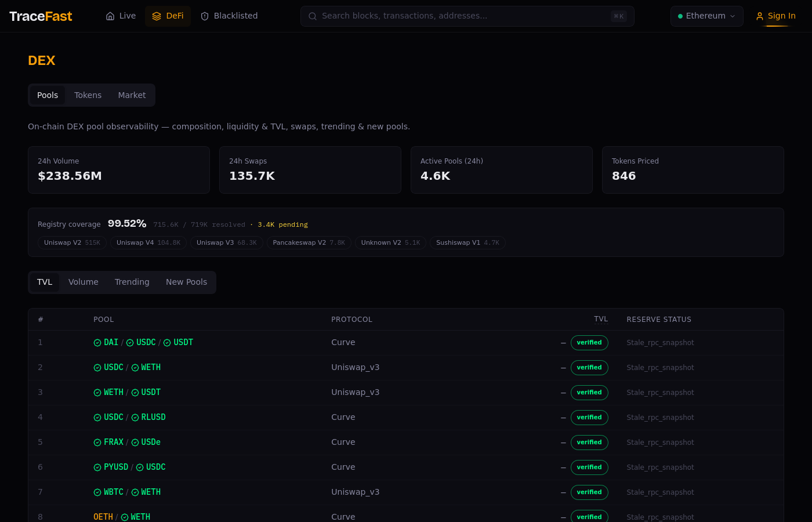Go to the Live page
The image size is (812, 522).
121,16
